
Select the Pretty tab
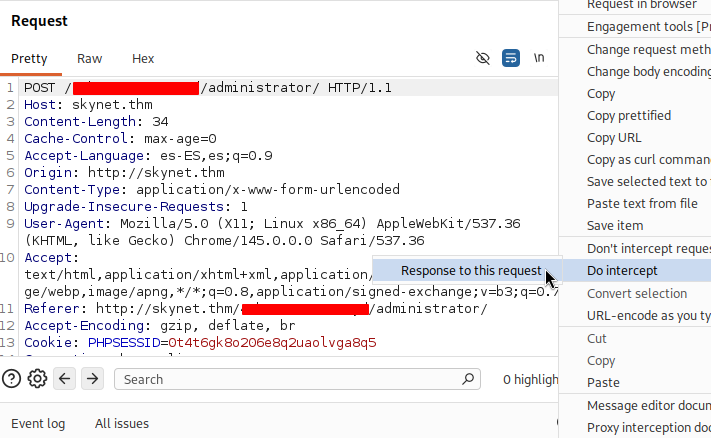click(29, 58)
